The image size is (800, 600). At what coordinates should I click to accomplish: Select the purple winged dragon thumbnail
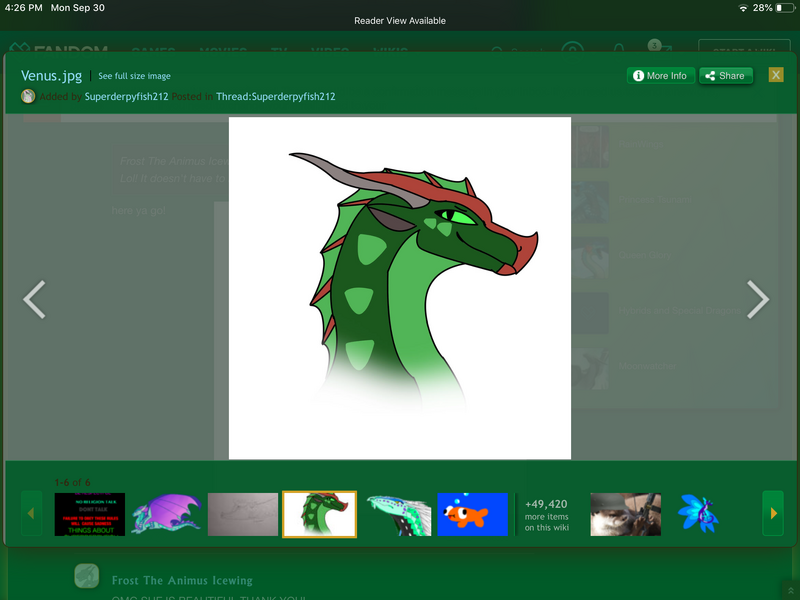tap(166, 514)
